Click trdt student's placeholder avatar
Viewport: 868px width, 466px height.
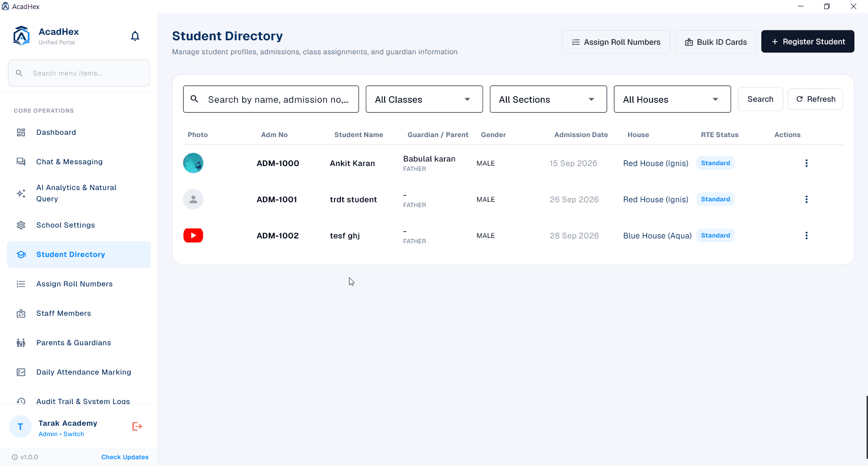point(193,199)
